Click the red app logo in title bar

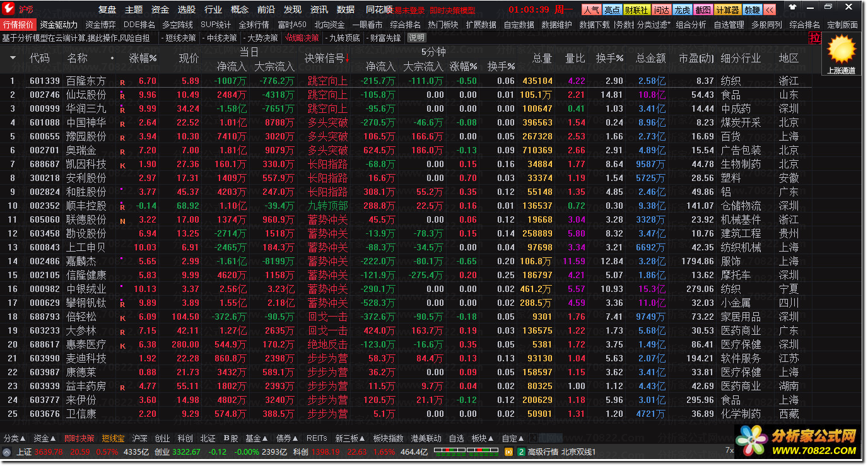(8, 9)
